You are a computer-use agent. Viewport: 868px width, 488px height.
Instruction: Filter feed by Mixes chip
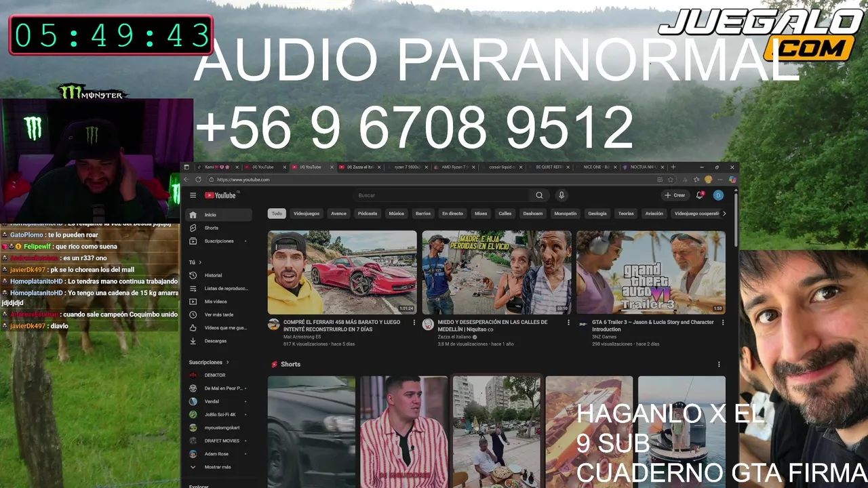481,213
